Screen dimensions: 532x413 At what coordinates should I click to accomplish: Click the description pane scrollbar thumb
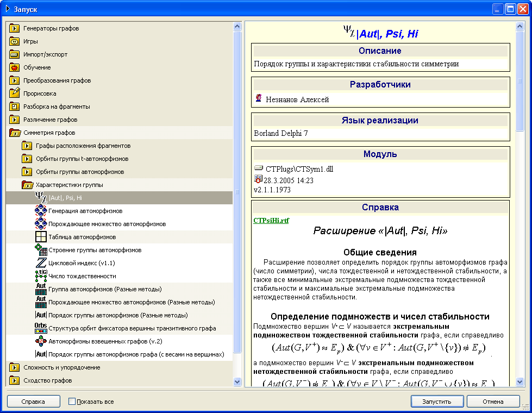(520, 81)
